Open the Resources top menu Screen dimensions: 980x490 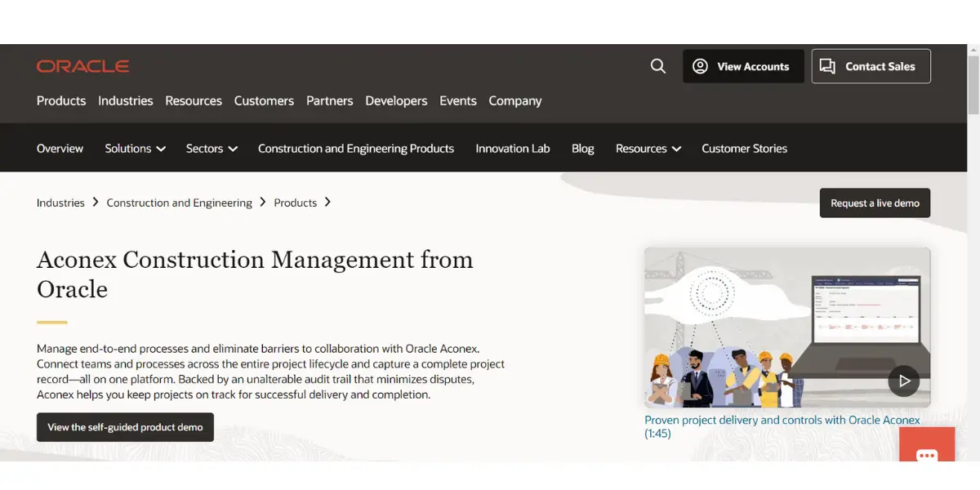tap(194, 100)
